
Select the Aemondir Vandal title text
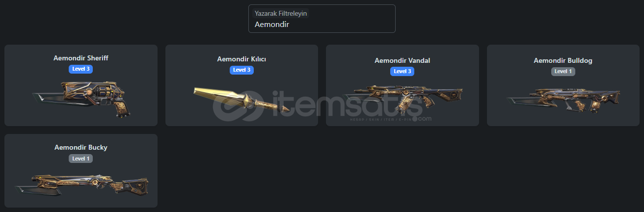click(402, 60)
